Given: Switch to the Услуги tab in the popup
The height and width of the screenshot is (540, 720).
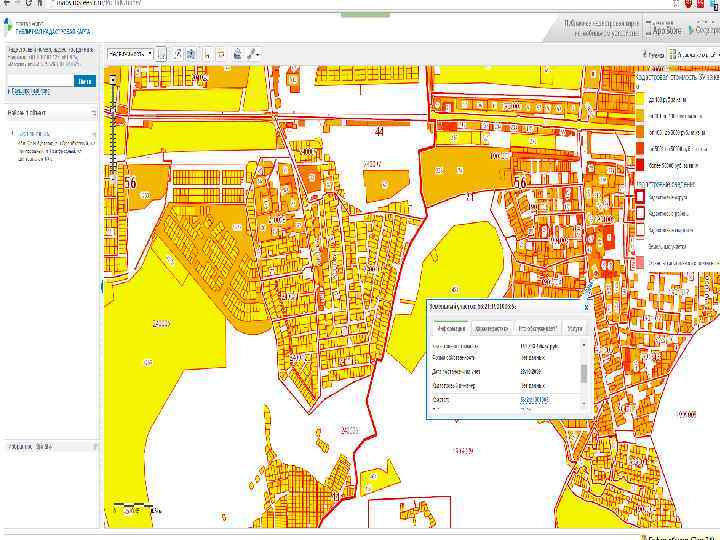Looking at the screenshot, I should click(x=574, y=328).
